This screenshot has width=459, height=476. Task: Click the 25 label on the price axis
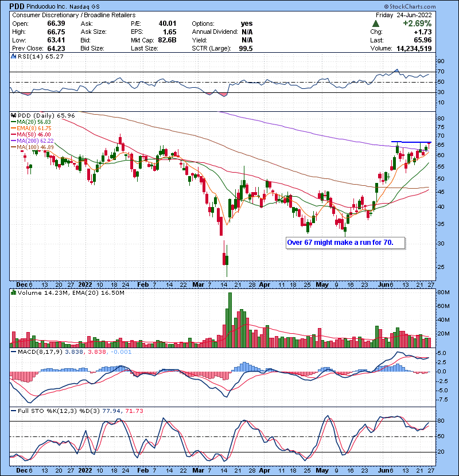tap(441, 267)
